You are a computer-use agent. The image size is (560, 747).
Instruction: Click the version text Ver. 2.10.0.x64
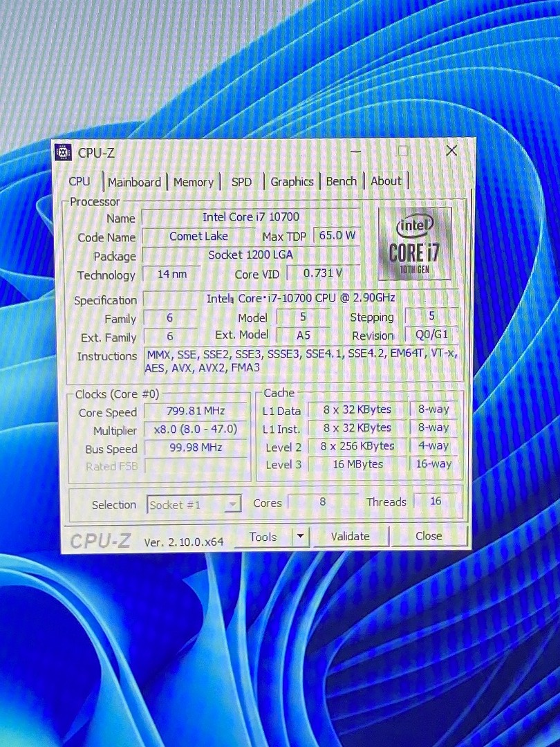(184, 542)
